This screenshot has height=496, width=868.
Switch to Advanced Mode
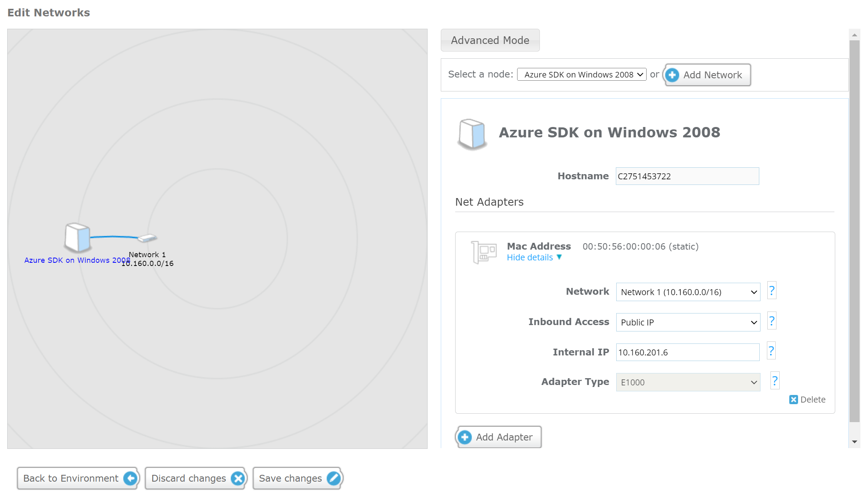tap(490, 40)
